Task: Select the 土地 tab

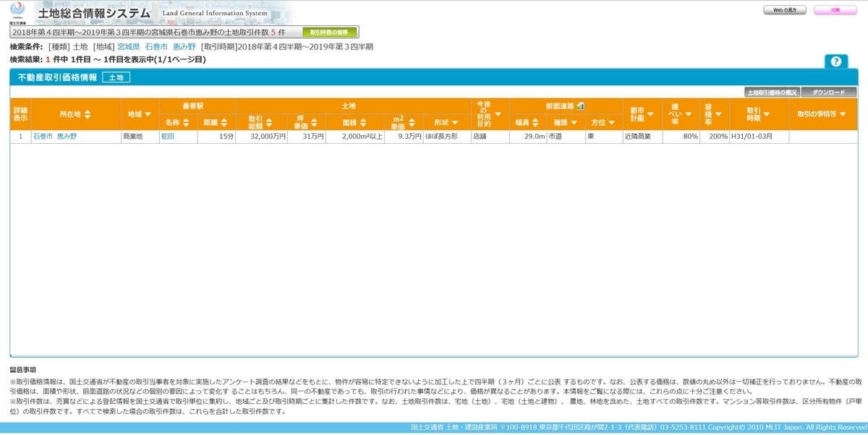Action: 116,77
